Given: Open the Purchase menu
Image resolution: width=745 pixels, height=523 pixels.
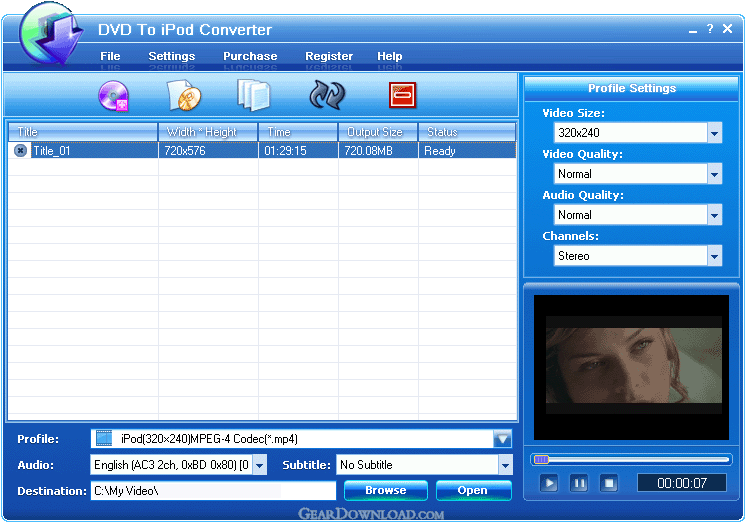Looking at the screenshot, I should click(250, 56).
